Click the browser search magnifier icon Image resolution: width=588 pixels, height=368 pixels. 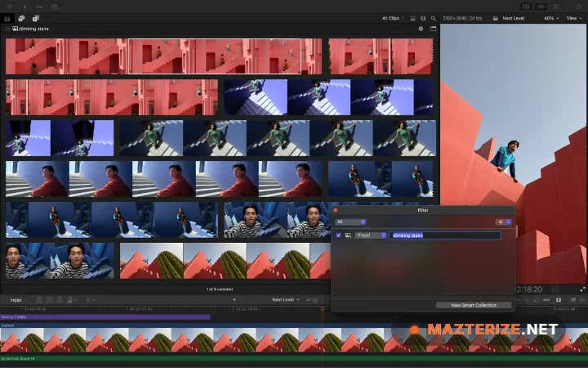tap(434, 18)
